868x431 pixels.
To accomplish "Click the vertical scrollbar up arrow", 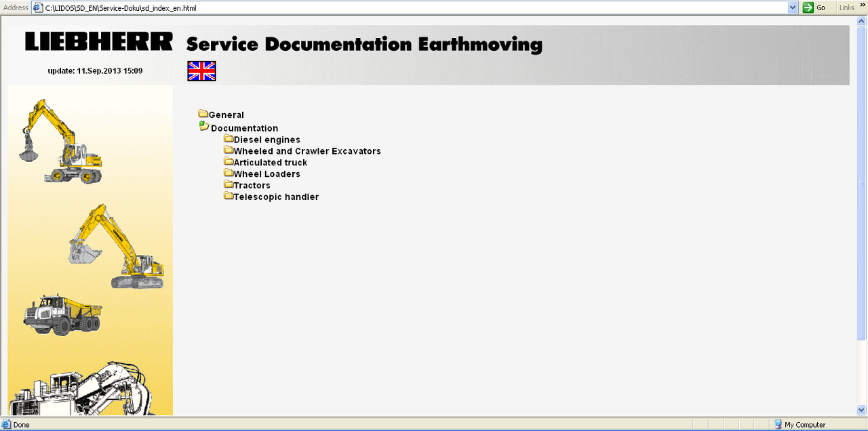I will pyautogui.click(x=861, y=21).
